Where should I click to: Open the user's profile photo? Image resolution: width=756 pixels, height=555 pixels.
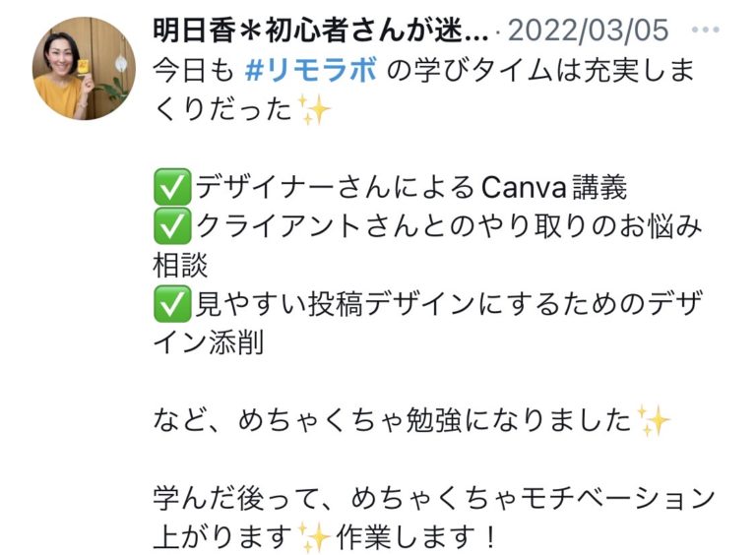pyautogui.click(x=84, y=68)
